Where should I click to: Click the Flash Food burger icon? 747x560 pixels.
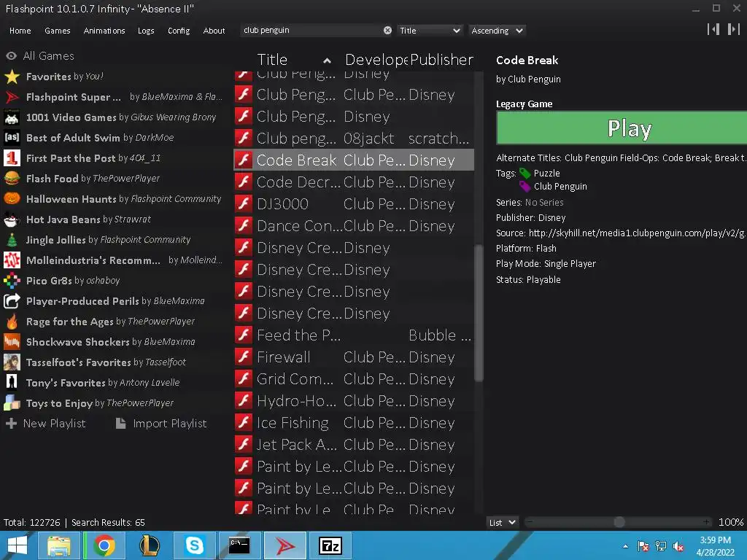(x=12, y=179)
